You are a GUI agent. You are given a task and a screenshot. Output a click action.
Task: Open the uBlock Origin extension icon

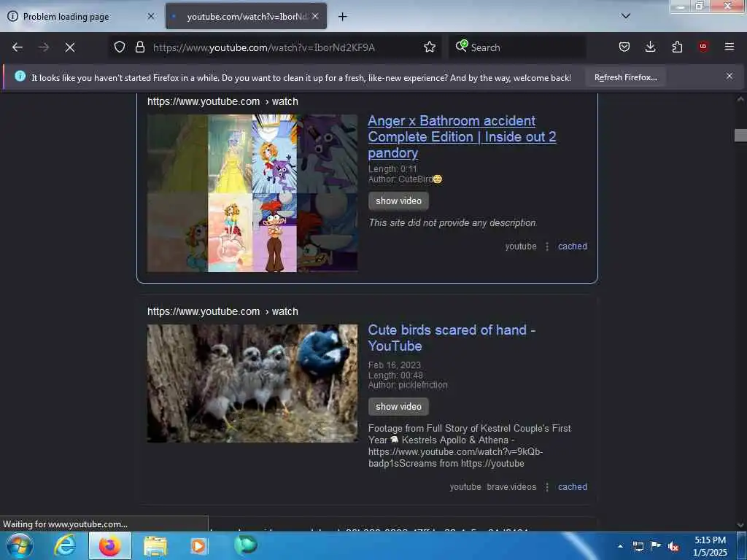click(x=703, y=47)
